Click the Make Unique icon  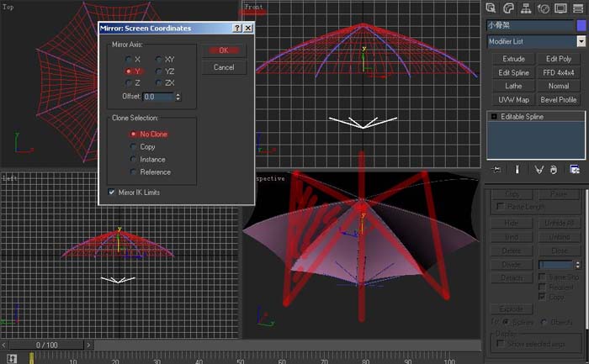coord(539,170)
